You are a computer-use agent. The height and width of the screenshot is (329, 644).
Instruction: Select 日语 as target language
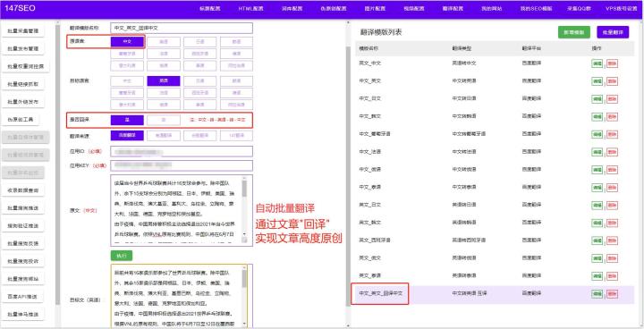200,81
